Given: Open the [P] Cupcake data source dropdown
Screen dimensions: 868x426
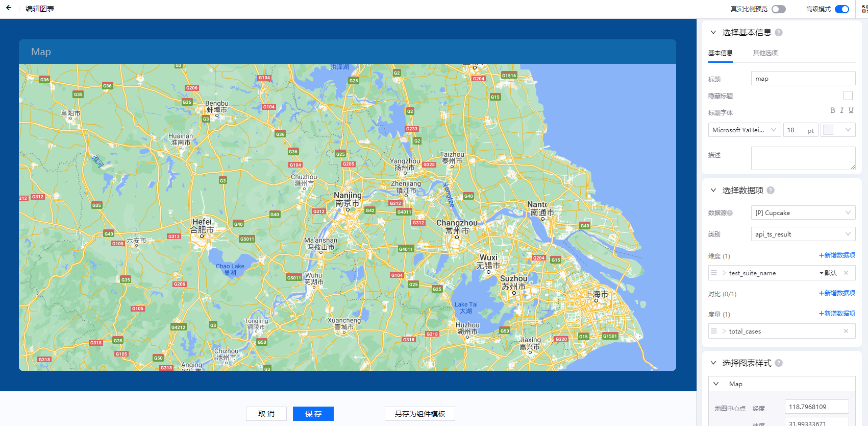Looking at the screenshot, I should pyautogui.click(x=803, y=212).
